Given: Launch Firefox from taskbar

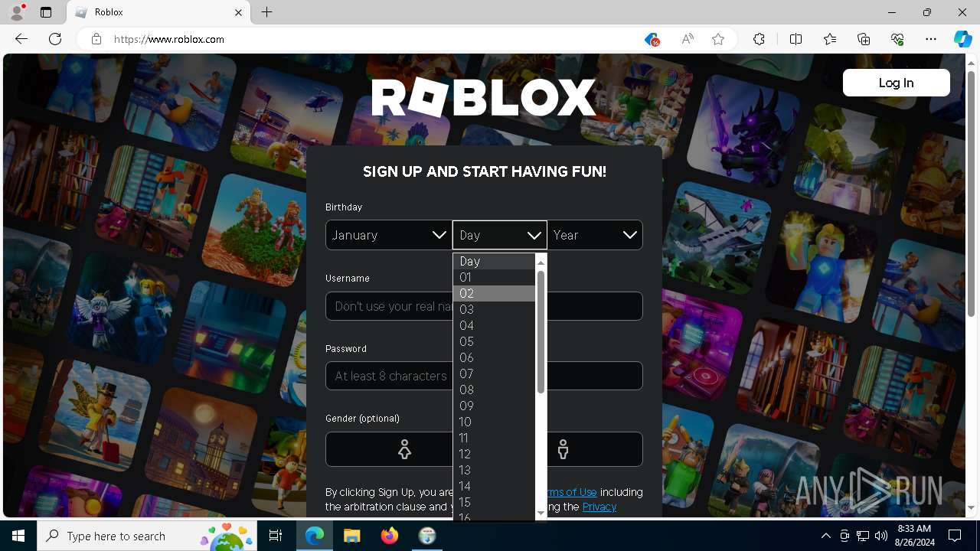Looking at the screenshot, I should [x=390, y=536].
